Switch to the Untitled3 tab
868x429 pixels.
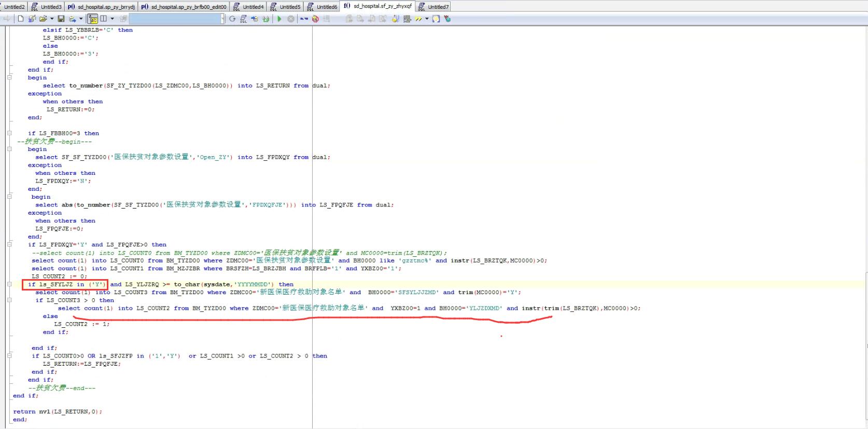(x=46, y=7)
